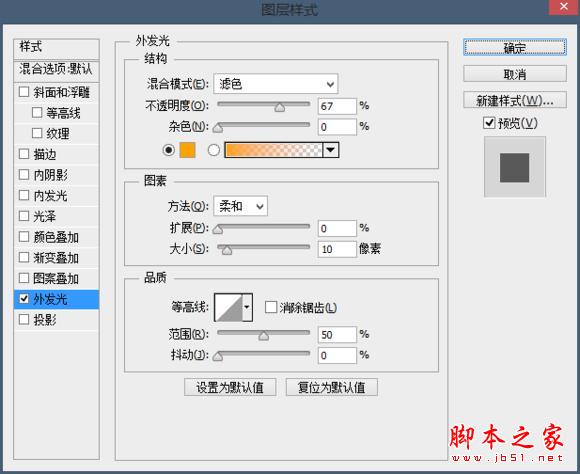This screenshot has height=474, width=580.
Task: Select the 描边 list row label
Action: [x=45, y=154]
